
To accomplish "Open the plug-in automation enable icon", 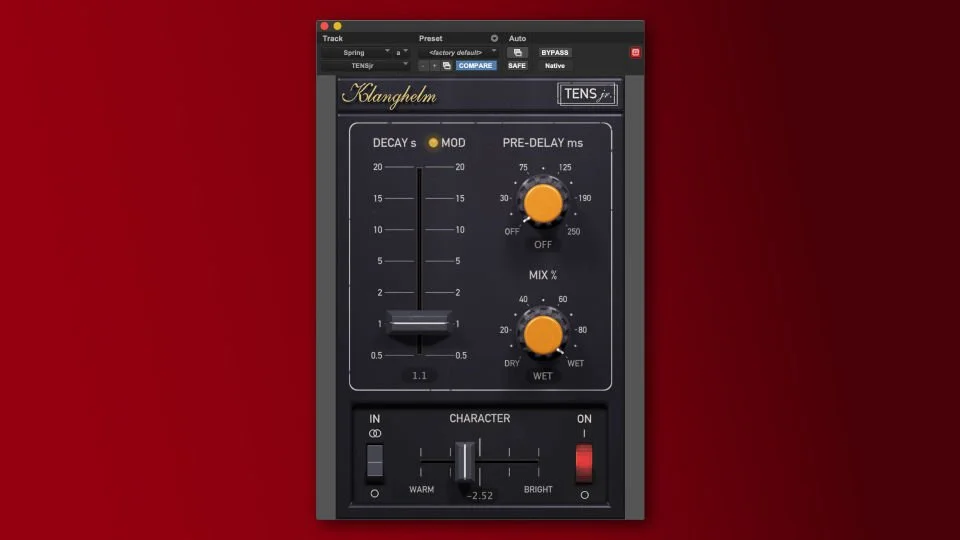I will click(x=517, y=53).
